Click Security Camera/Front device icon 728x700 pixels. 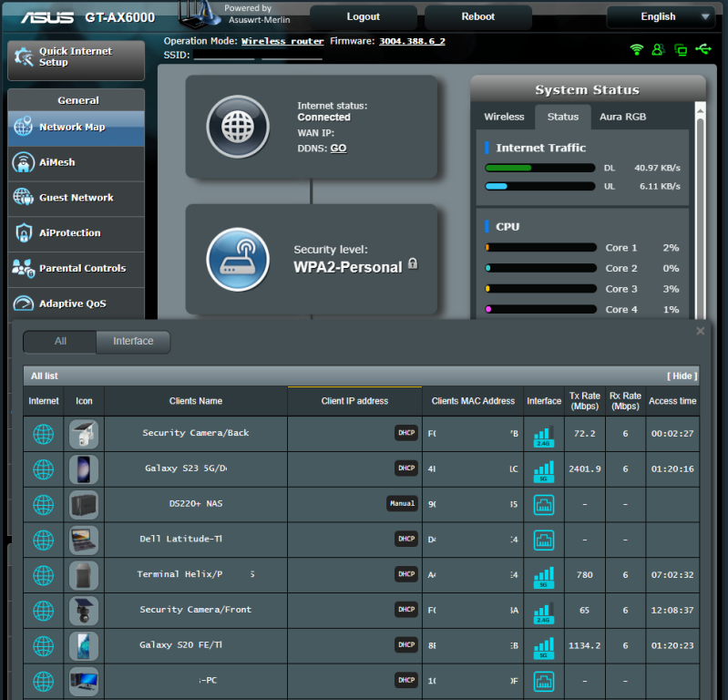coord(84,611)
